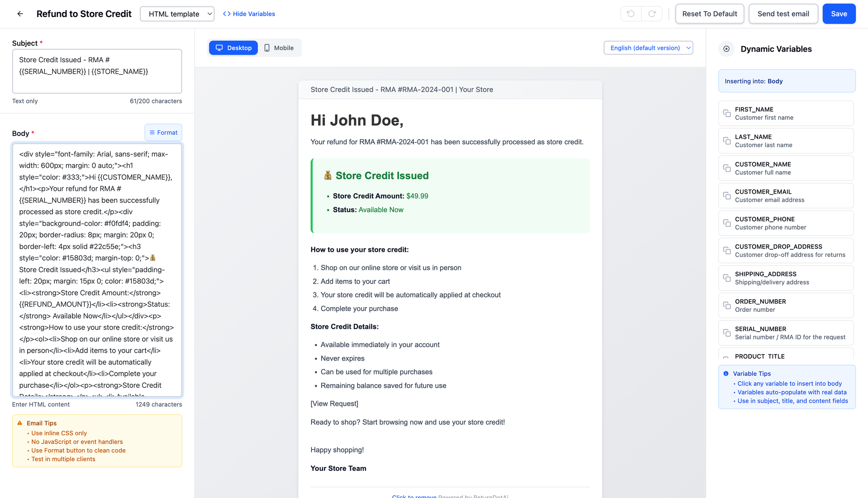
Task: Copy the SHIPPING_ADDRESS variable icon
Action: [x=727, y=278]
